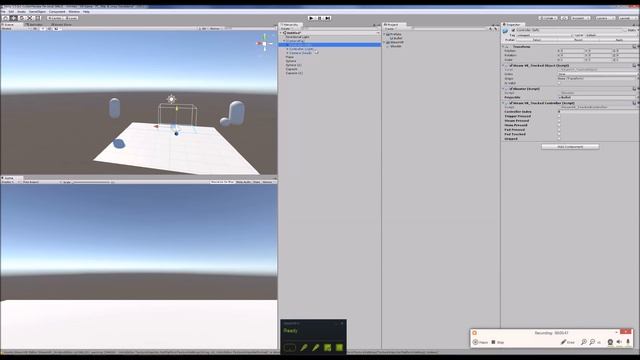The image size is (640, 360).
Task: Click the directional light sun gizmo
Action: click(x=171, y=99)
